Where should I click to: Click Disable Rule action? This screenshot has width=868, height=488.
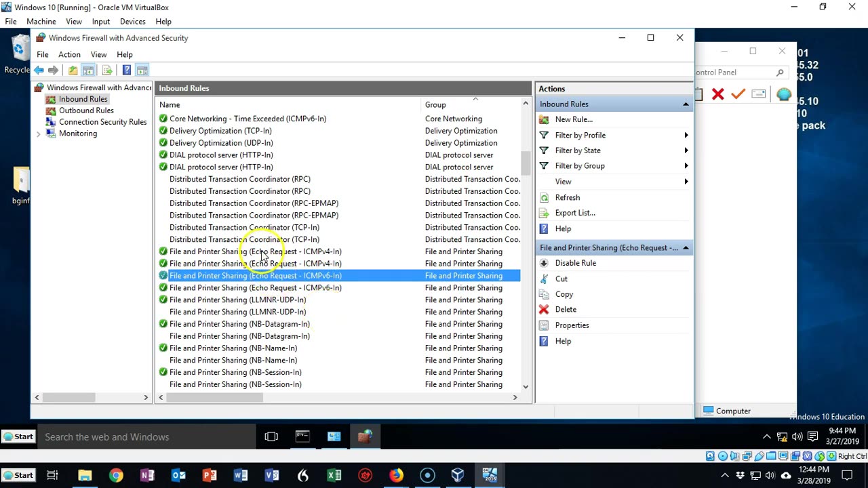(x=575, y=263)
